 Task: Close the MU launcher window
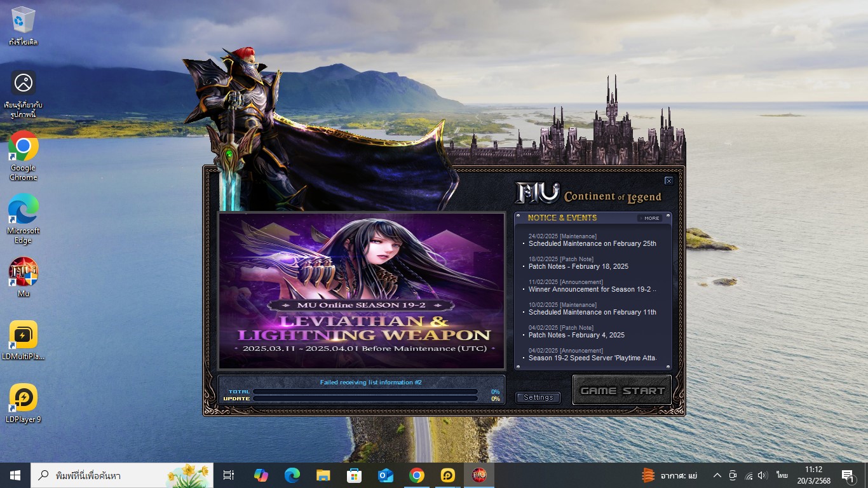click(x=668, y=181)
